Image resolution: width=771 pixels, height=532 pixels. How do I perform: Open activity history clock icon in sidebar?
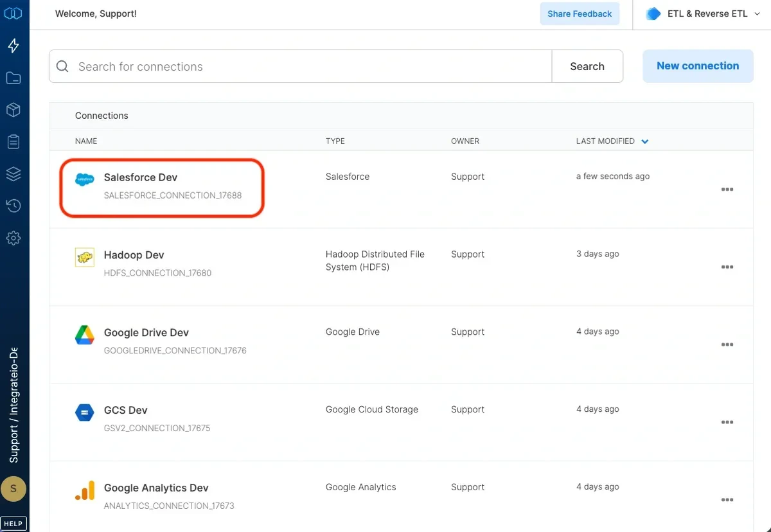(13, 206)
